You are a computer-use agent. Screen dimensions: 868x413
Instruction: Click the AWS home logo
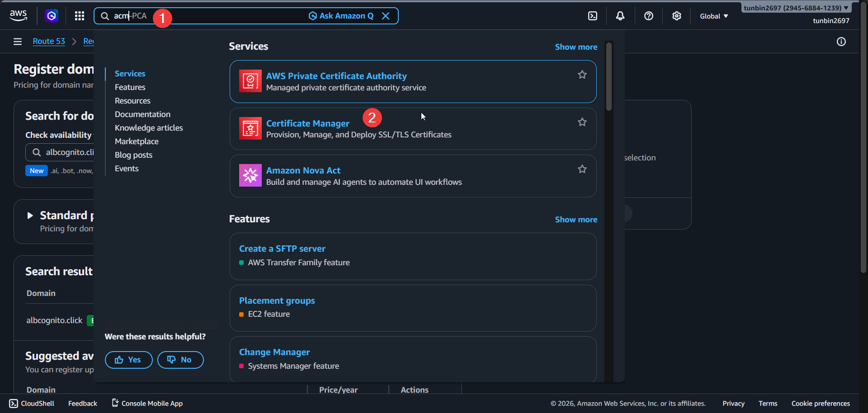coord(18,15)
